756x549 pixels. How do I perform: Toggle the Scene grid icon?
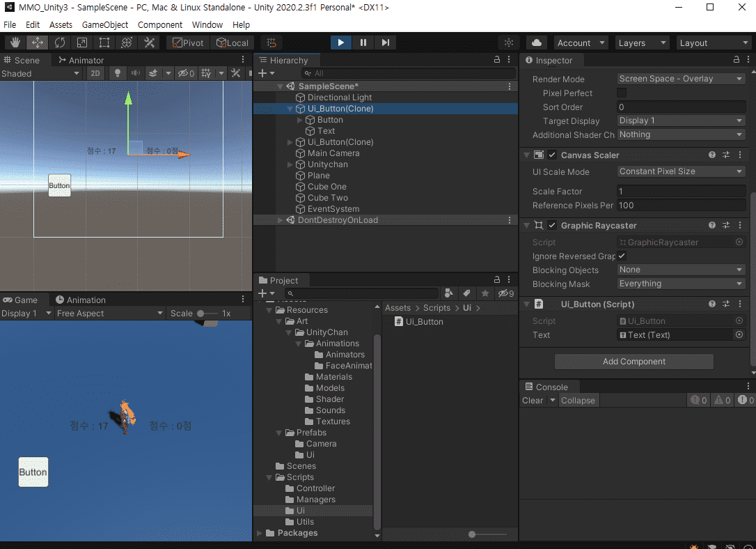click(206, 73)
